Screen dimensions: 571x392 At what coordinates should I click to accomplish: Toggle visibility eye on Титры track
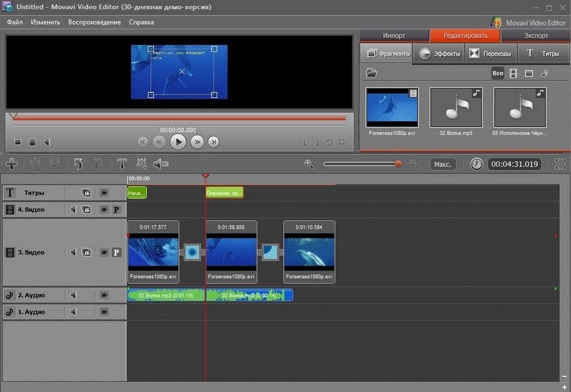[x=104, y=192]
